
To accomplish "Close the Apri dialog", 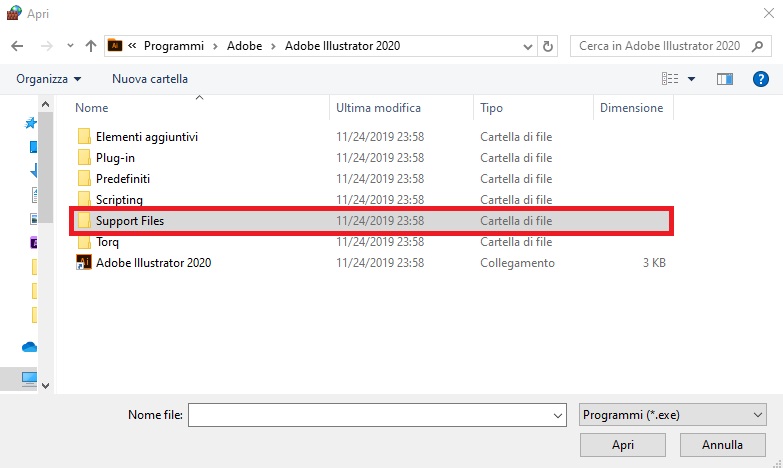I will (769, 13).
